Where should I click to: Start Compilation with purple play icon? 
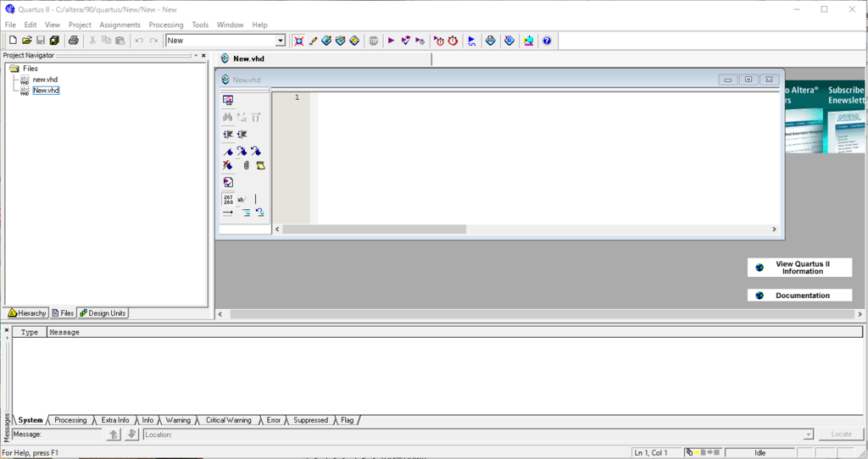[x=391, y=41]
